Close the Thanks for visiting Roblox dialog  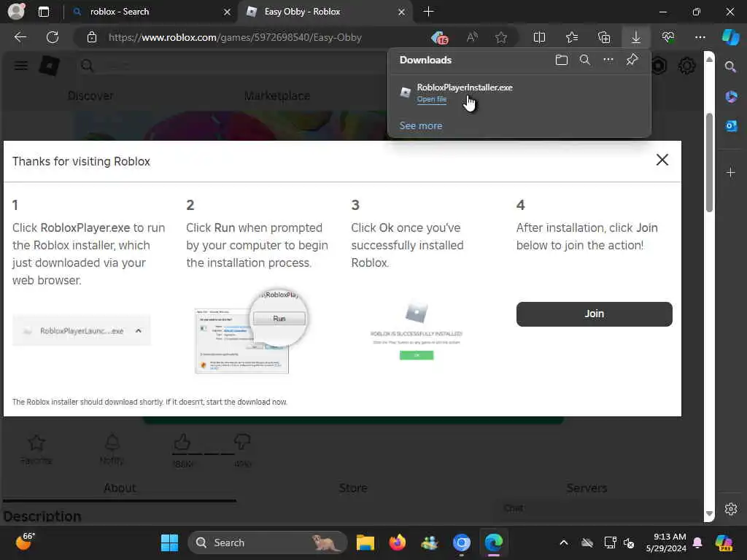point(662,160)
